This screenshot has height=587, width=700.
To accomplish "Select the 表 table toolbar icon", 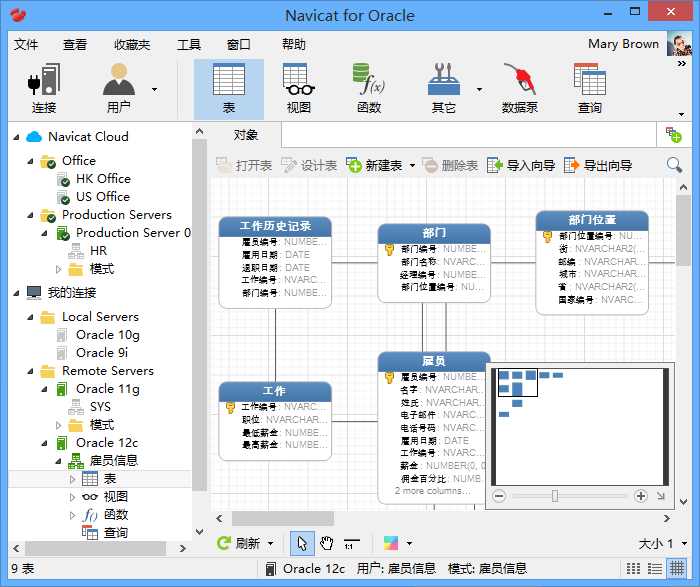I will [229, 89].
